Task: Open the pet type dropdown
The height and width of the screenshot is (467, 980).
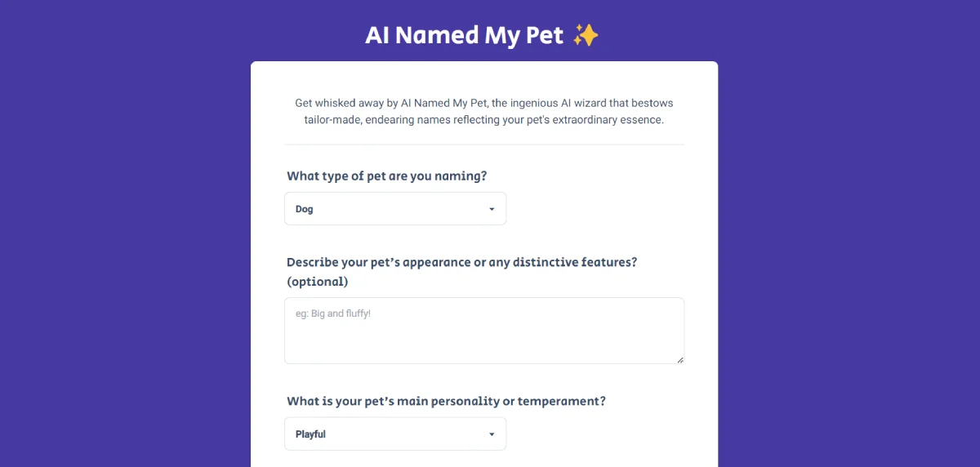Action: point(395,209)
